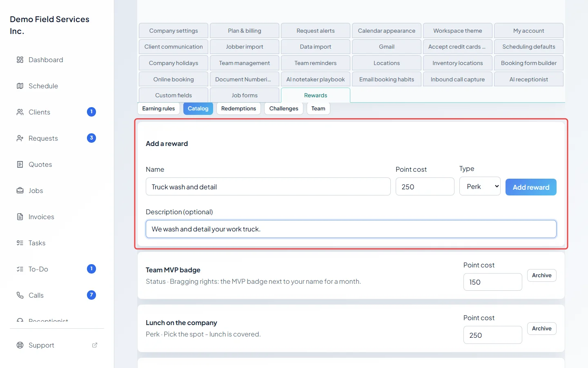Viewport: 588px width, 368px height.
Task: Click the Calls phone icon
Action: coord(20,295)
